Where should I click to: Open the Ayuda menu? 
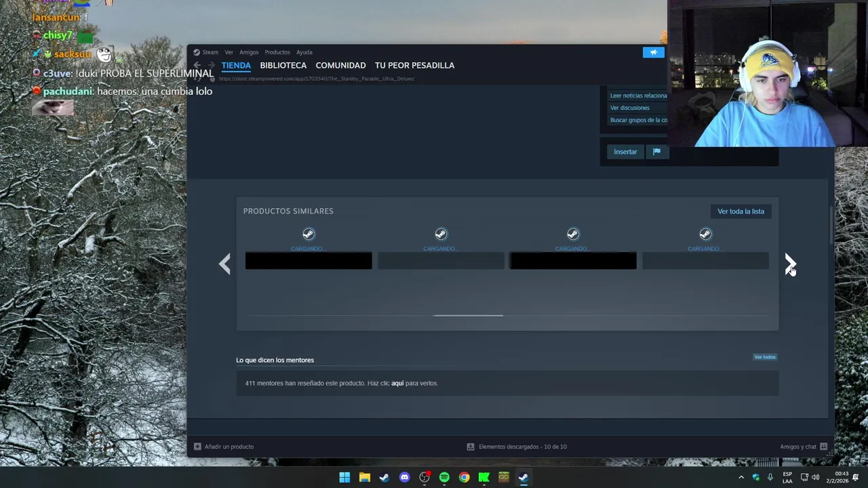pyautogui.click(x=304, y=52)
